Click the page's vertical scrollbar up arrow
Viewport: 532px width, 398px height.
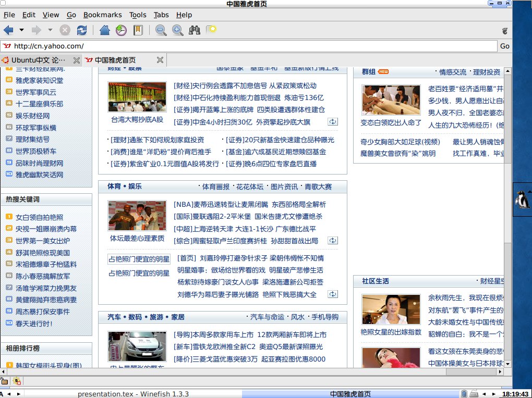pos(507,71)
